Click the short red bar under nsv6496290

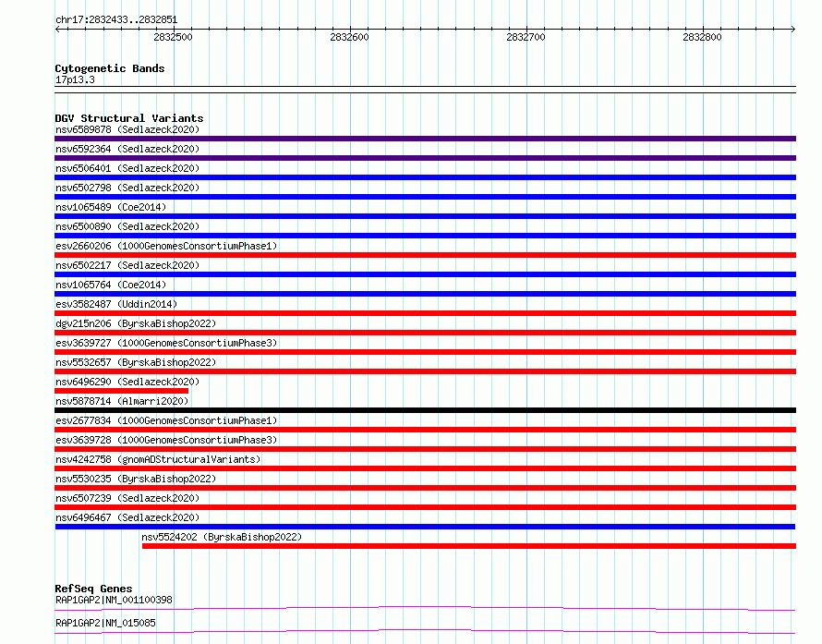point(121,391)
